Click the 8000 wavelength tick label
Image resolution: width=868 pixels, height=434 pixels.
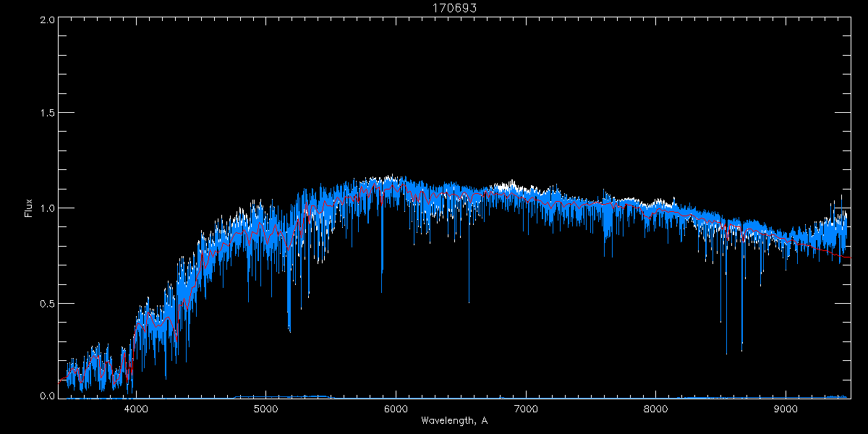coord(656,408)
